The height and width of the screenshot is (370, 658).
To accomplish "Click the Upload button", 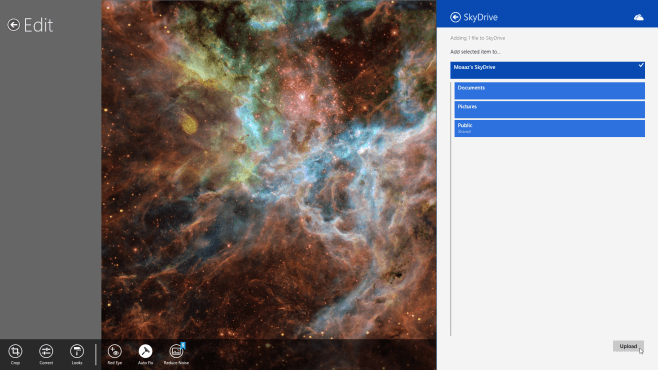I will [x=628, y=346].
